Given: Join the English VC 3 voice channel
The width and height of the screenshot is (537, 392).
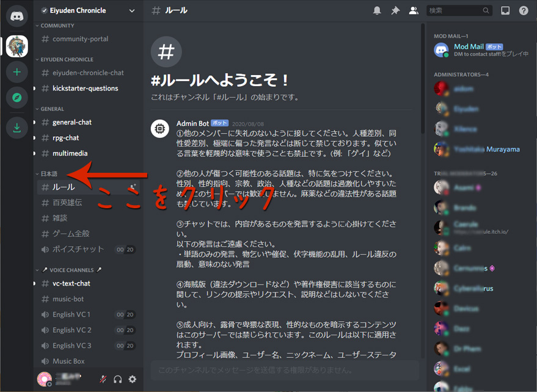Looking at the screenshot, I should (x=89, y=346).
